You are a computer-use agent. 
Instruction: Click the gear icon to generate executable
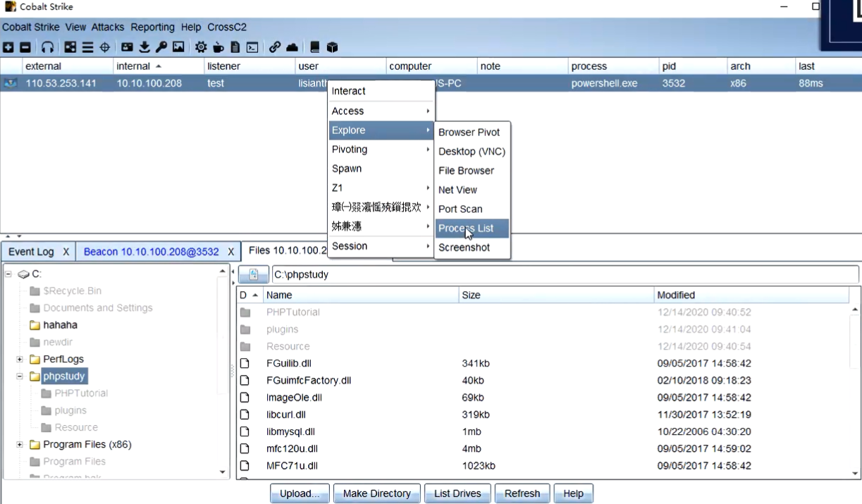tap(201, 47)
